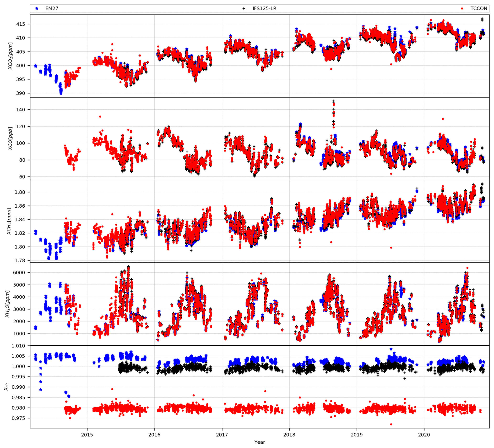Click the 140 tick on XCO axis
Screen dimensions: 494x448
(21, 110)
